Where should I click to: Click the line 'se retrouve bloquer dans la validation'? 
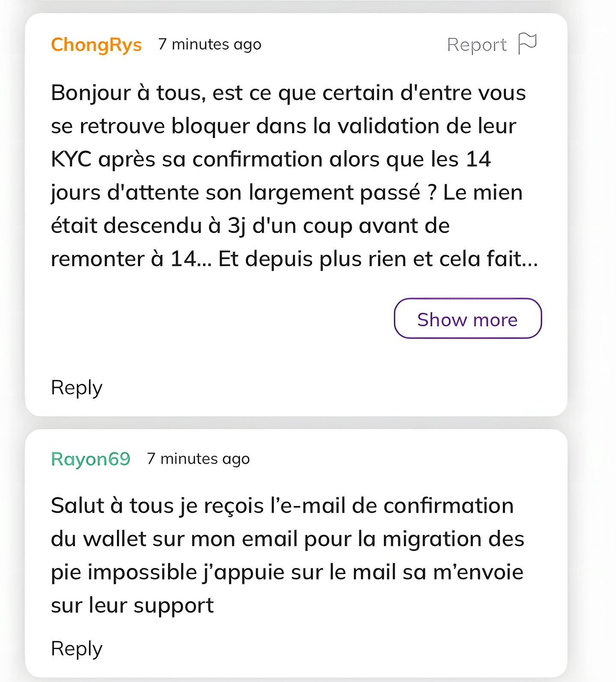283,126
